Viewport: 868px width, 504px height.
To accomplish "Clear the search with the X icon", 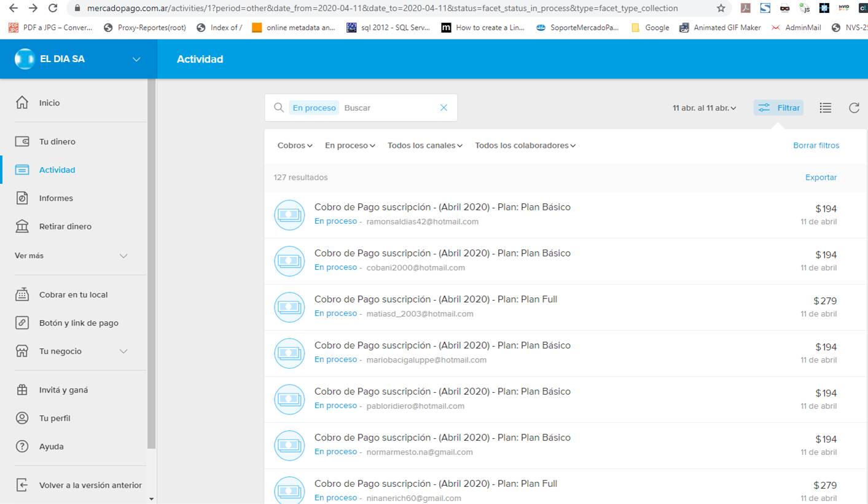I will 444,108.
